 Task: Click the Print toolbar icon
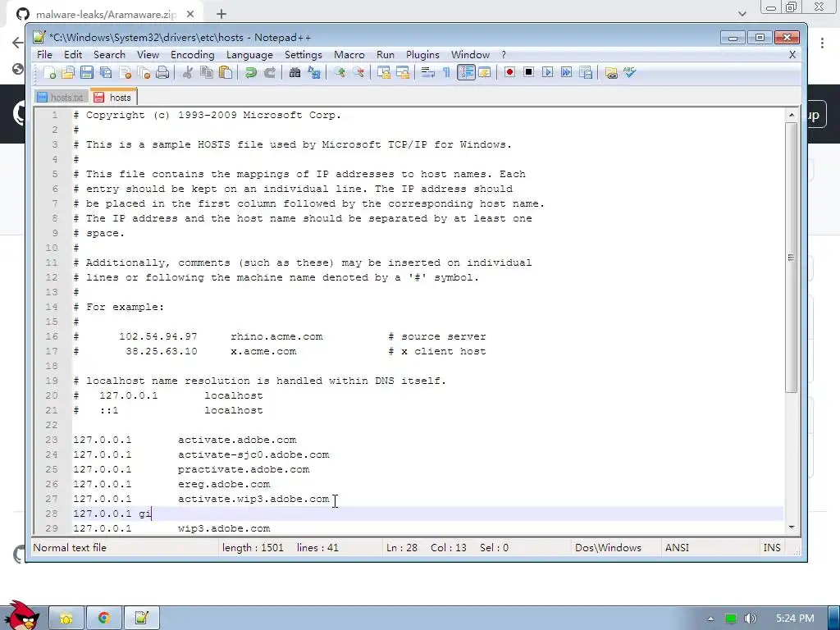[162, 72]
